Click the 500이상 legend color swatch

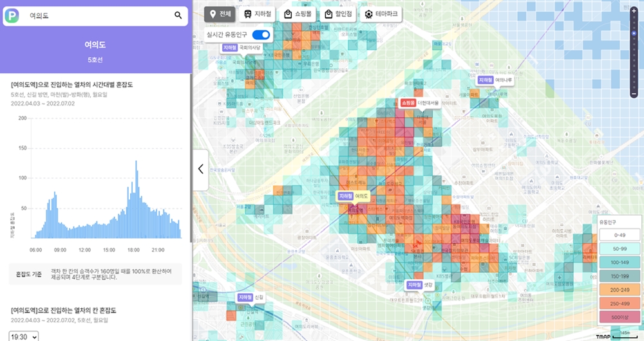coord(618,318)
